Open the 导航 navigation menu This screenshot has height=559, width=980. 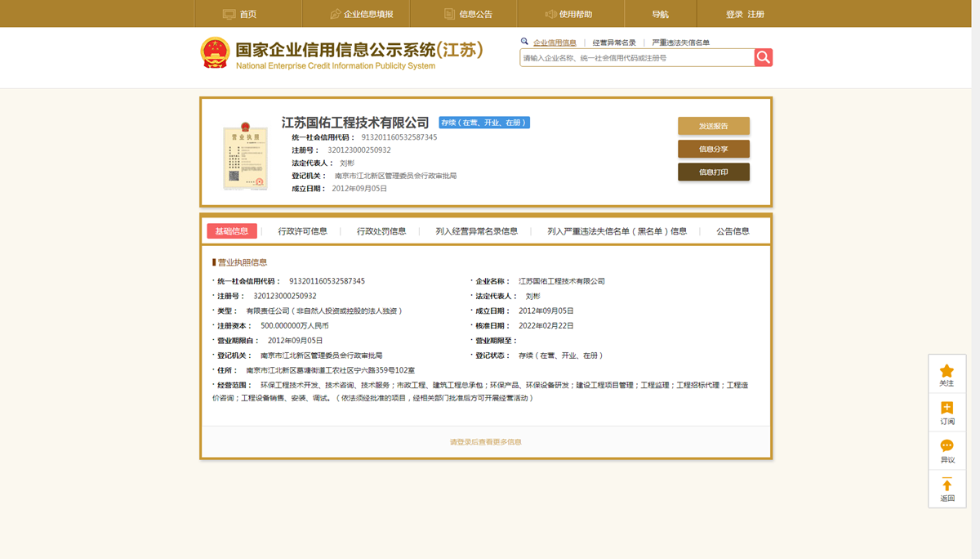[660, 14]
